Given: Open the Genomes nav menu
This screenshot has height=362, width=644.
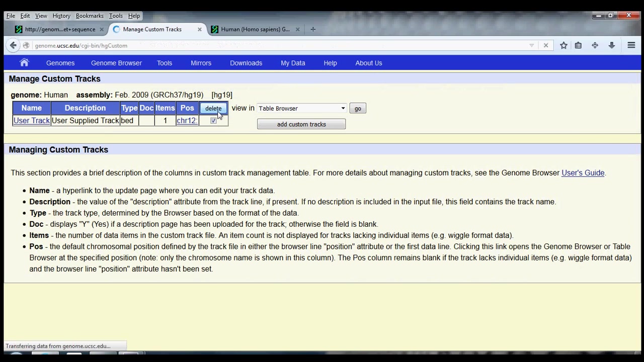Looking at the screenshot, I should pyautogui.click(x=60, y=63).
